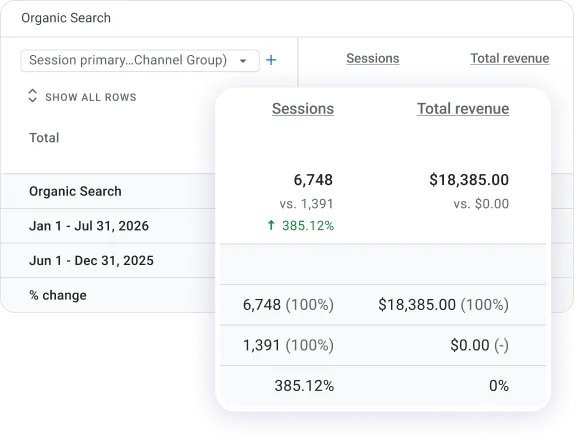Click the Organic Search table row label
582x445 pixels.
pos(75,191)
